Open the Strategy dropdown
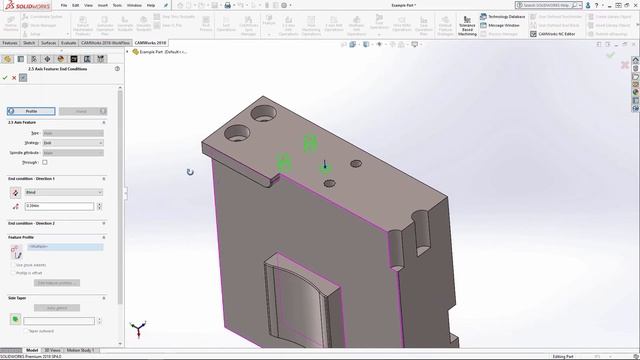Viewport: 640px width, 360px height. pyautogui.click(x=73, y=143)
